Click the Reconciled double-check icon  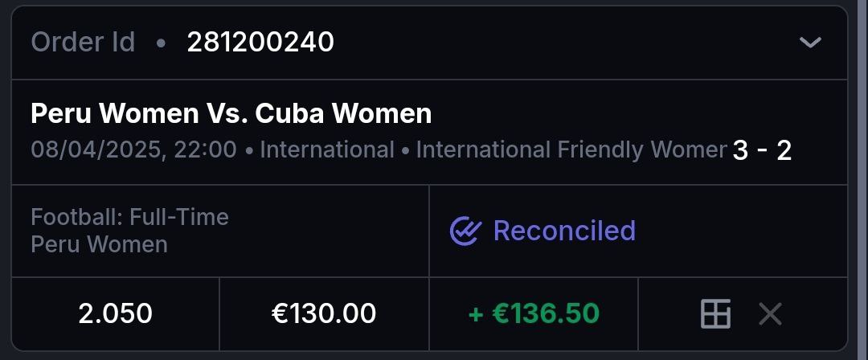[465, 231]
